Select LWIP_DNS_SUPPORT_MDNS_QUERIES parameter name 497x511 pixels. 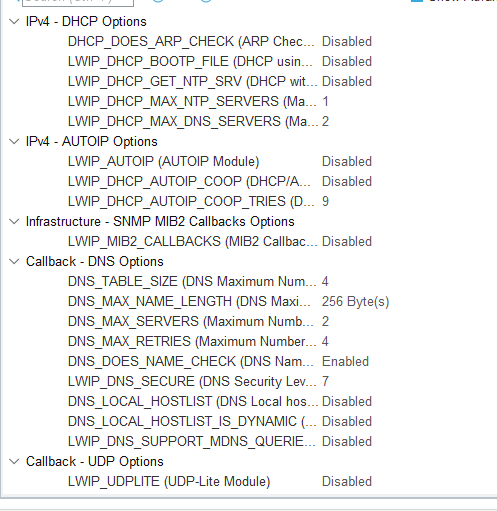192,442
